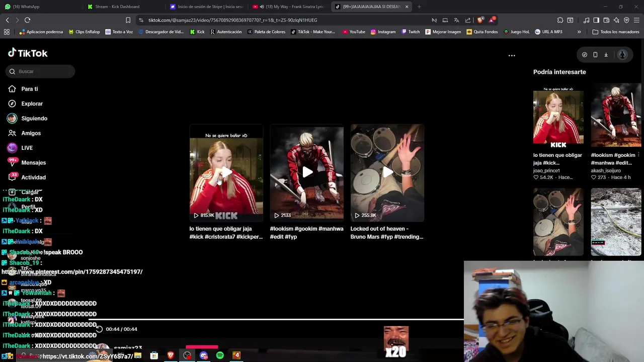The width and height of the screenshot is (644, 362).
Task: Like joao_prince1 video with 54.2K heart
Action: click(536, 177)
